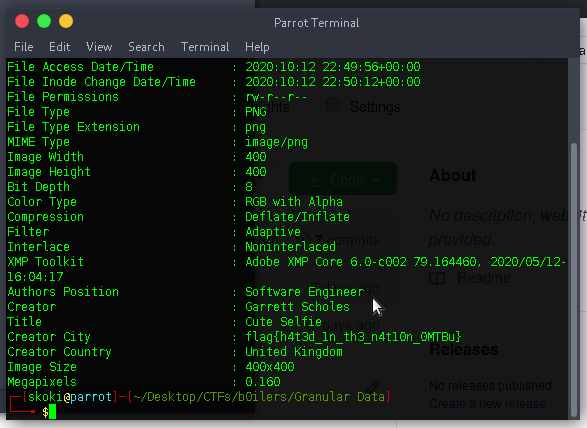Click the terminal vertical scrollbar
Image resolution: width=587 pixels, height=428 pixels.
pyautogui.click(x=574, y=281)
